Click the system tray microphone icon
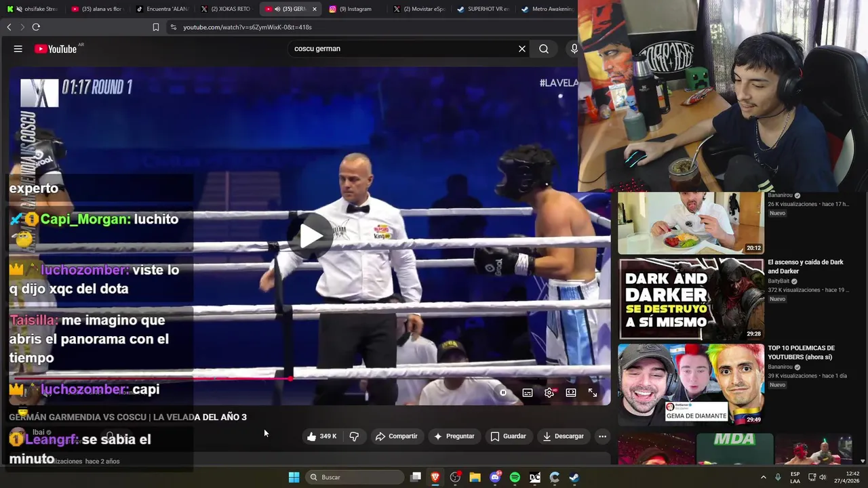The height and width of the screenshot is (488, 868). (x=778, y=477)
